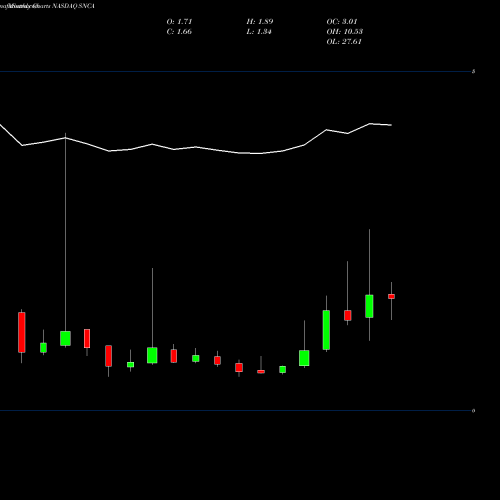Viewport: 500px width, 500px height.
Task: Click the last small red candle body
Action: pyautogui.click(x=391, y=296)
